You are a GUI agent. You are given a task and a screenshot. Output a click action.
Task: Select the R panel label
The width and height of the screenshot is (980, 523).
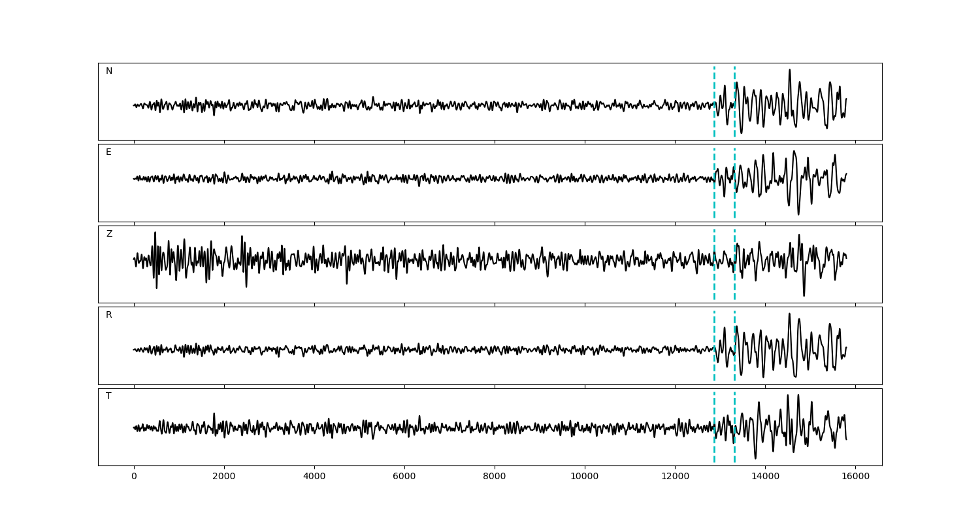tap(109, 315)
